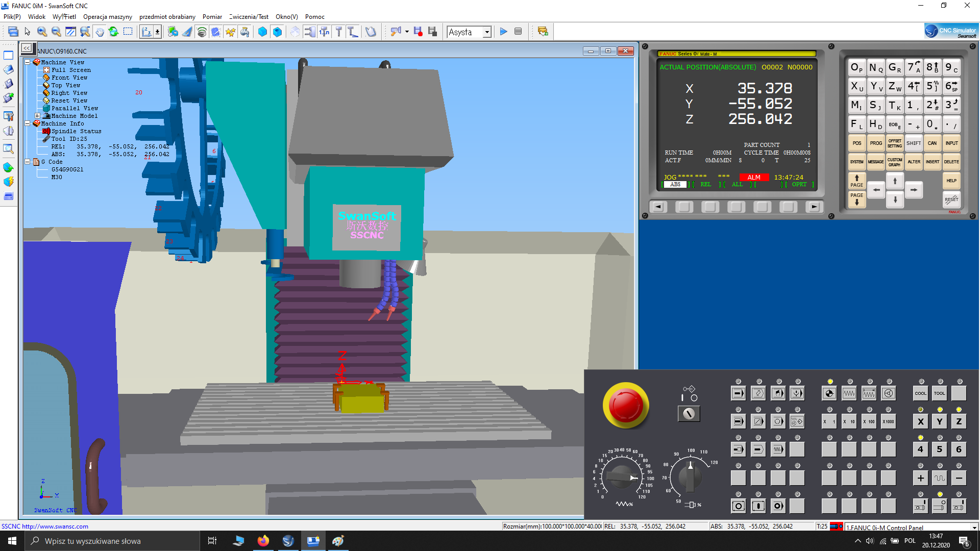The height and width of the screenshot is (551, 980).
Task: Collapse the G Code tree node
Action: click(28, 162)
